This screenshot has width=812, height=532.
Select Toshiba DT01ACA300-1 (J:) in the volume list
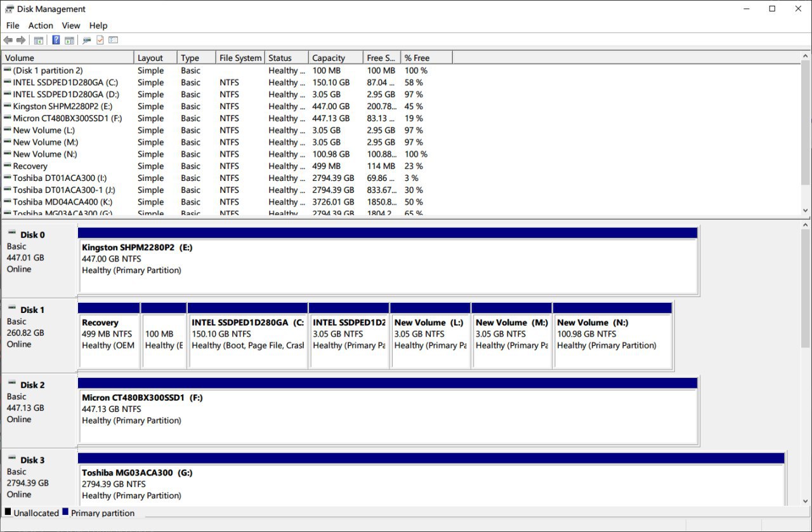click(64, 190)
